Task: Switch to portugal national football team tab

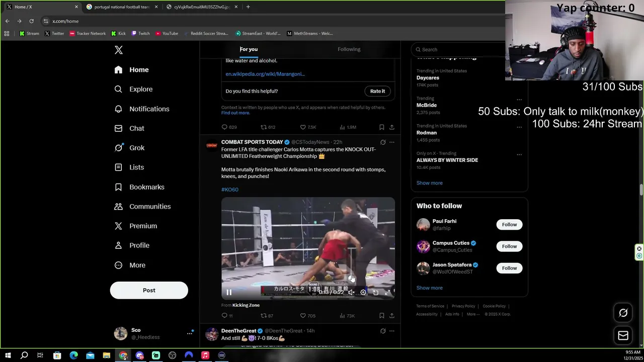Action: coord(122,7)
